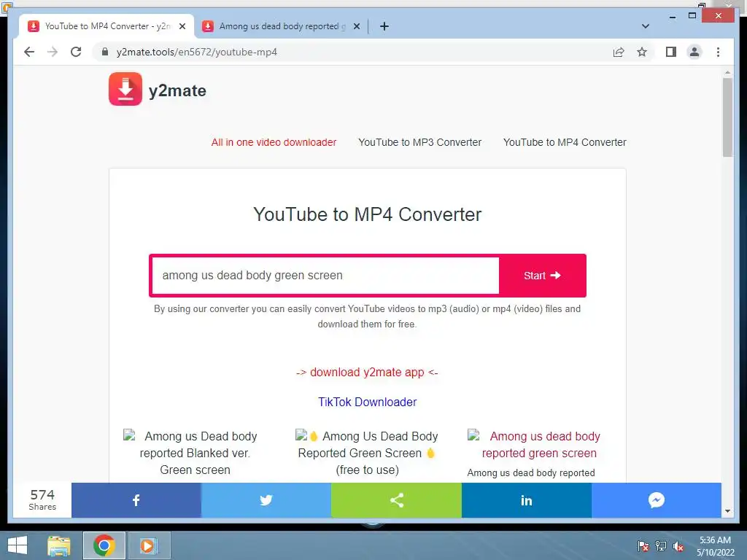The width and height of the screenshot is (747, 560).
Task: Click Chrome taskbar icon
Action: (104, 545)
